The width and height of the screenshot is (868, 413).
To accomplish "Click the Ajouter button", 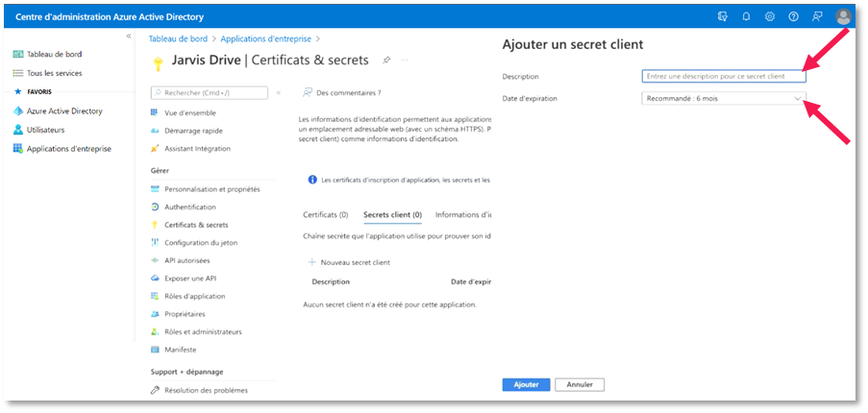I will (526, 384).
